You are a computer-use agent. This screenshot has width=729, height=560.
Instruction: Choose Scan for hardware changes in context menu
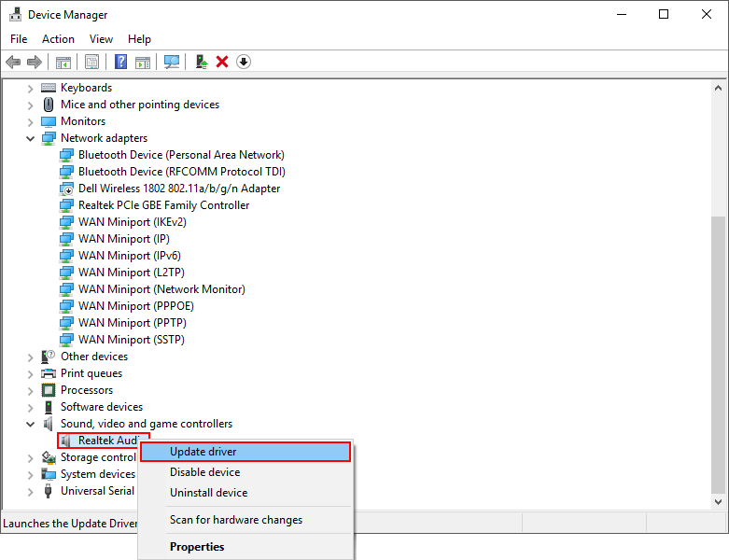point(245,520)
